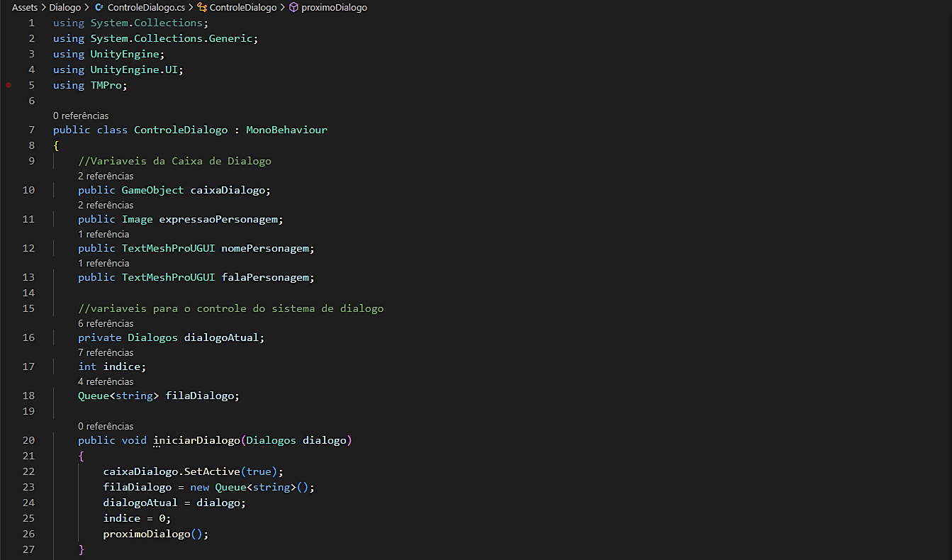The width and height of the screenshot is (952, 560).
Task: Place cursor on iniciarDialogo method name
Action: pos(197,440)
